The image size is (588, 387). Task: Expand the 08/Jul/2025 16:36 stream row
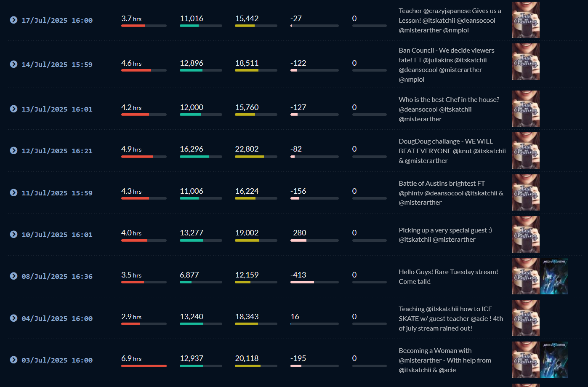(x=13, y=276)
